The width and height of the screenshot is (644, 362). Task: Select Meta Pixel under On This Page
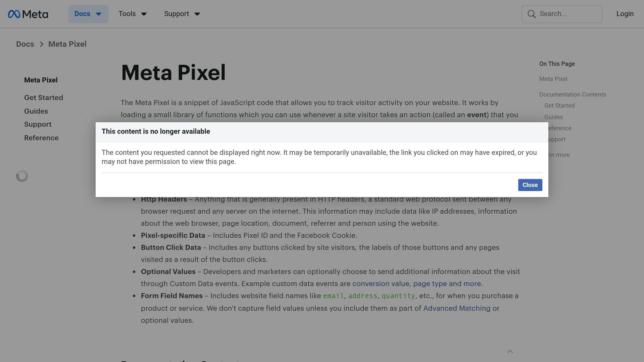tap(553, 79)
